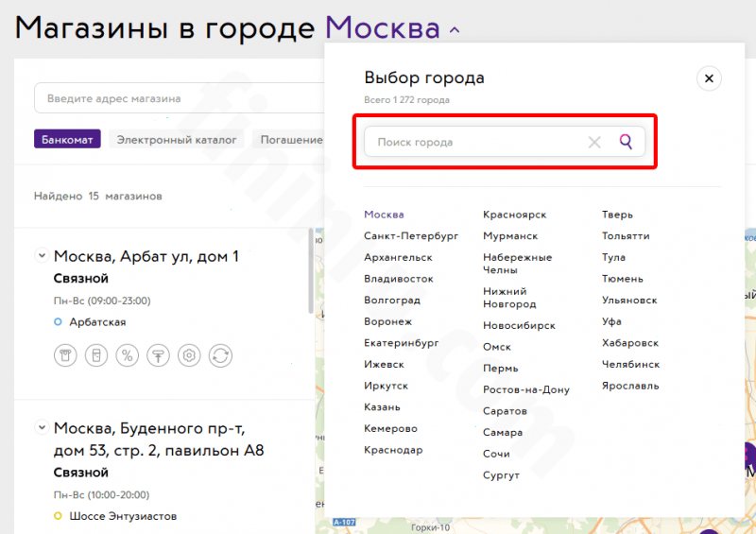Expand the Москва, Арбат ул store entry
756x534 pixels.
(42, 254)
